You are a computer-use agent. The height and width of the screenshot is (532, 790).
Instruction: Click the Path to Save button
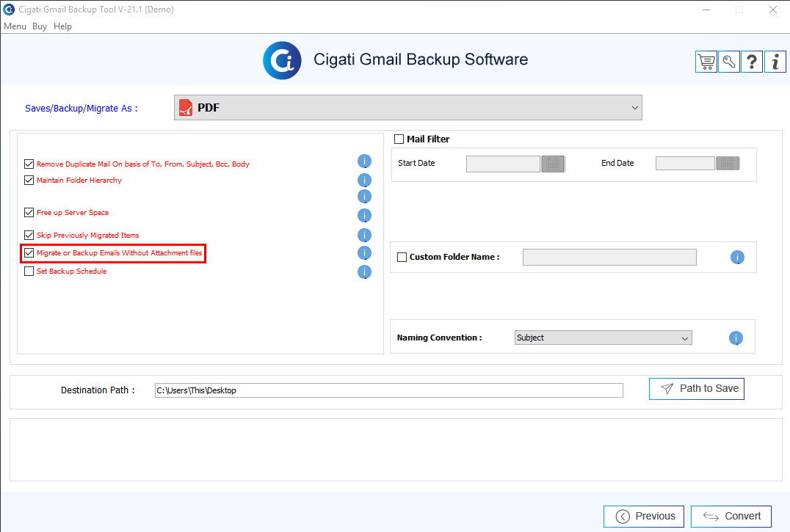click(696, 389)
